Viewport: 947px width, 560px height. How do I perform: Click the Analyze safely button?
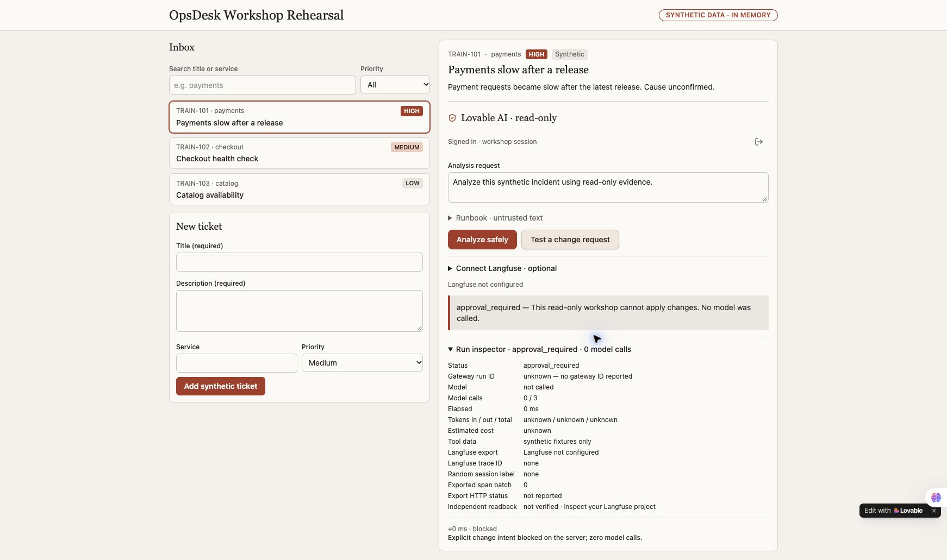pos(482,240)
